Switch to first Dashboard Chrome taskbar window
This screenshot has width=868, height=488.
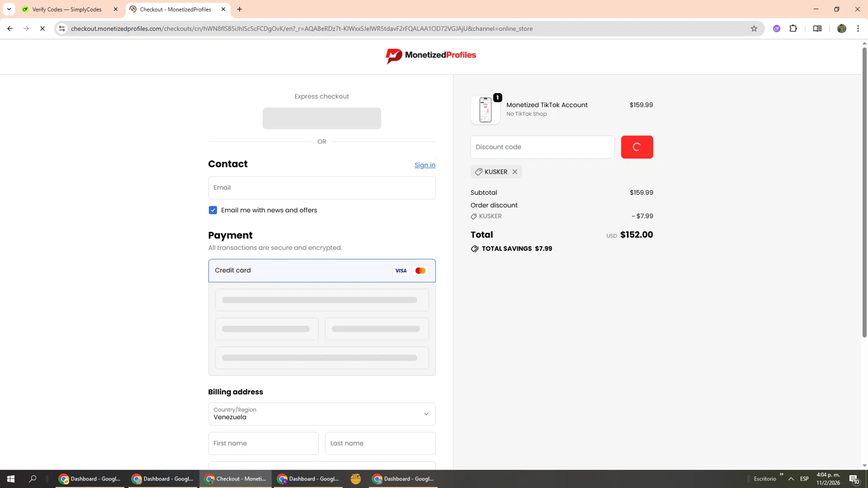pos(90,479)
